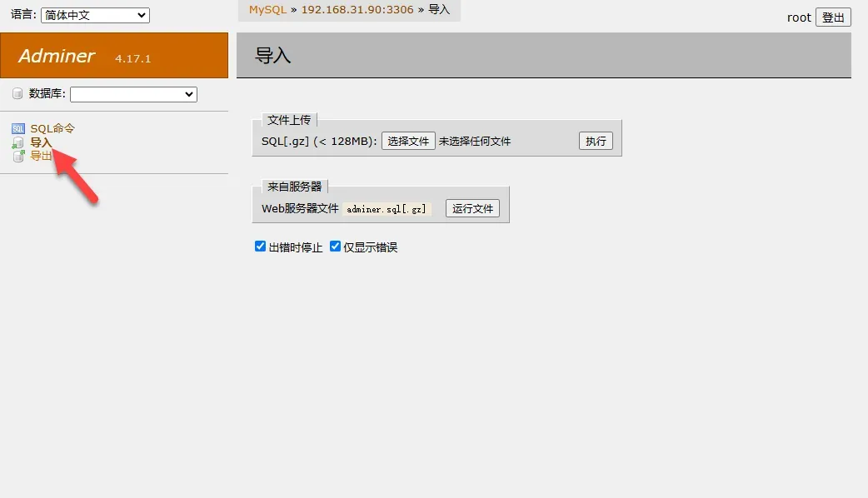
Task: Navigate to the 导出 export page
Action: [x=40, y=156]
